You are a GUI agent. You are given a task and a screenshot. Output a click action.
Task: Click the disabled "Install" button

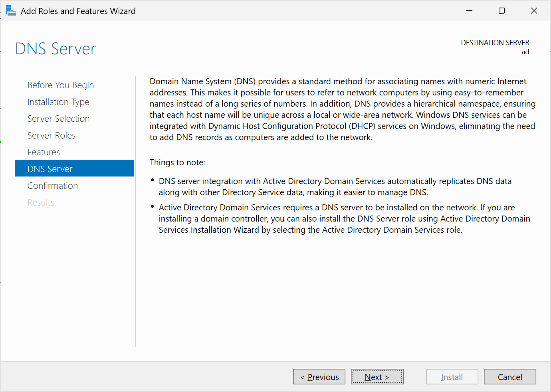coord(452,376)
